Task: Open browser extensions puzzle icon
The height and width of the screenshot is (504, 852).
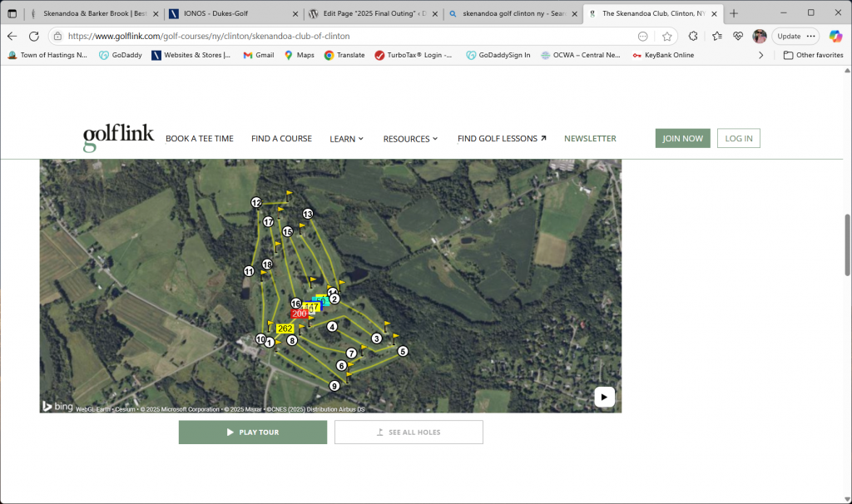Action: (x=693, y=37)
